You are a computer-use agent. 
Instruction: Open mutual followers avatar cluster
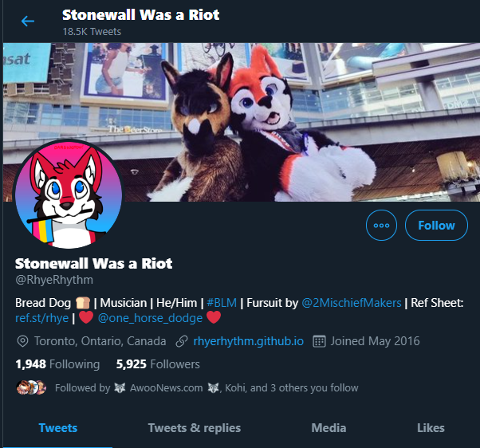[31, 387]
